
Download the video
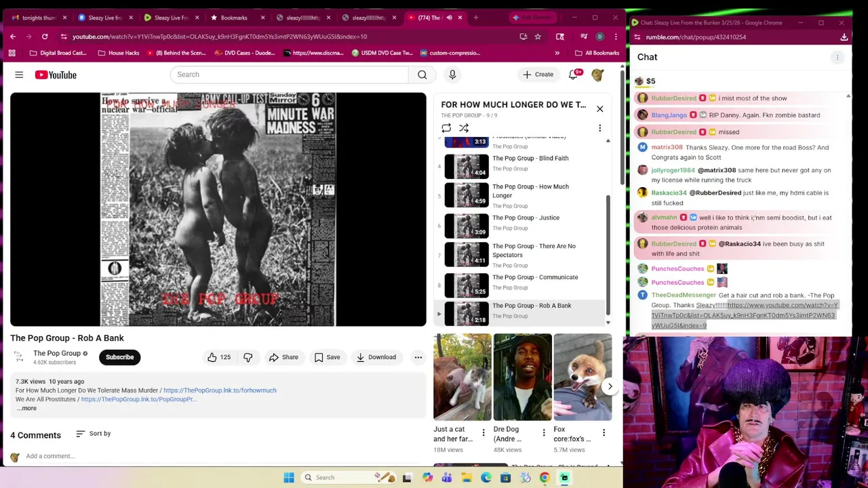click(x=376, y=357)
